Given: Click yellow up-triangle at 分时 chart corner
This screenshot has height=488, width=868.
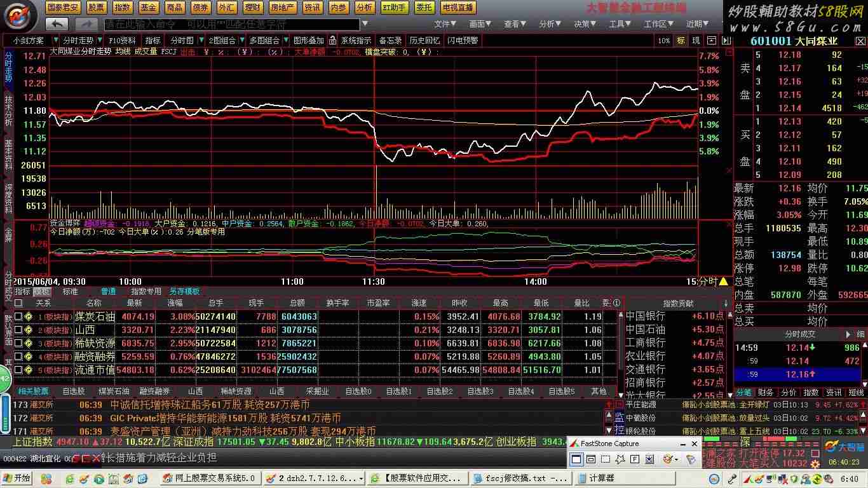Looking at the screenshot, I should point(723,281).
